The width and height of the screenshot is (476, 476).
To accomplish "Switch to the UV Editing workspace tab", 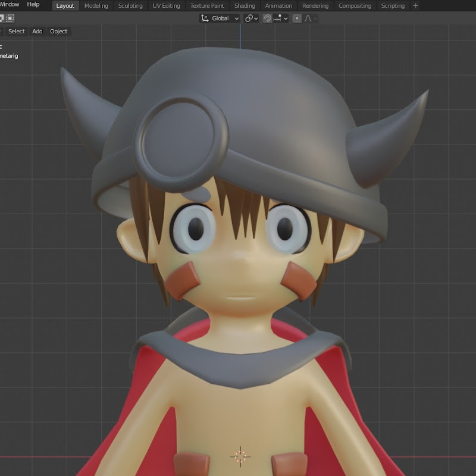I will [x=167, y=6].
